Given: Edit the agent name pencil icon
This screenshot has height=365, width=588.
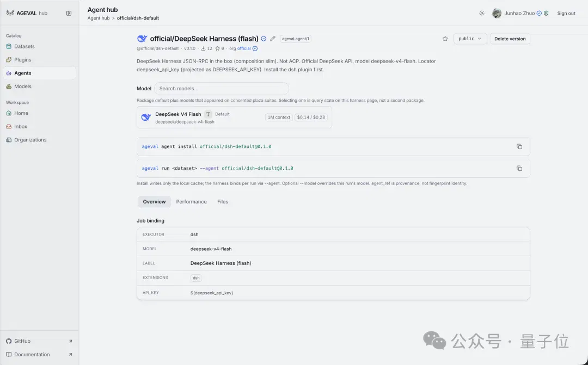Looking at the screenshot, I should coord(273,39).
